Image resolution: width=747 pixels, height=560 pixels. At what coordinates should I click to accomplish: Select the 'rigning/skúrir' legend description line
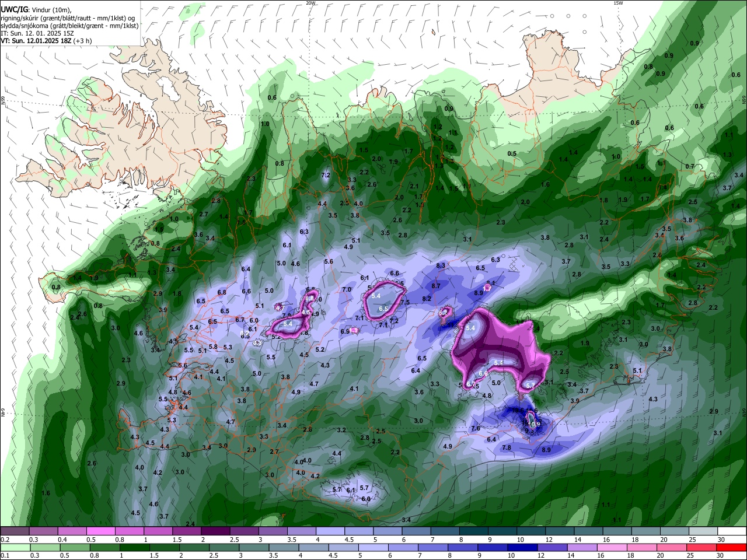(x=68, y=18)
